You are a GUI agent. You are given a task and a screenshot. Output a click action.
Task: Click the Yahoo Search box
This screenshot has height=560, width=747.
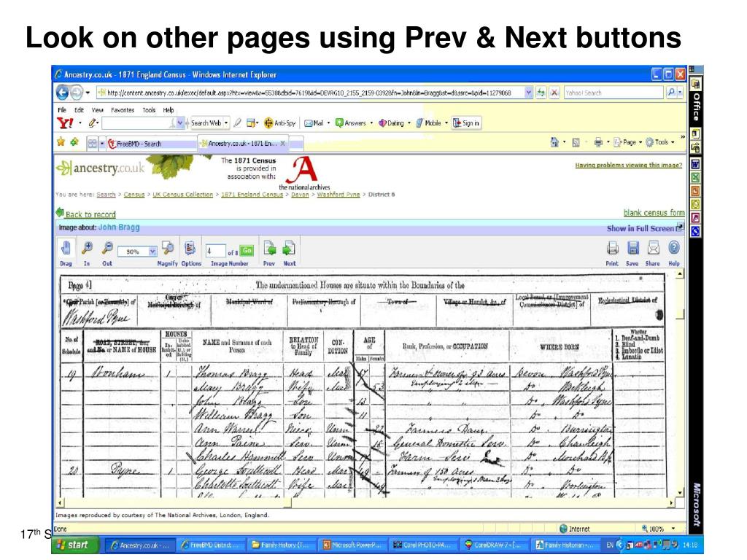(614, 93)
